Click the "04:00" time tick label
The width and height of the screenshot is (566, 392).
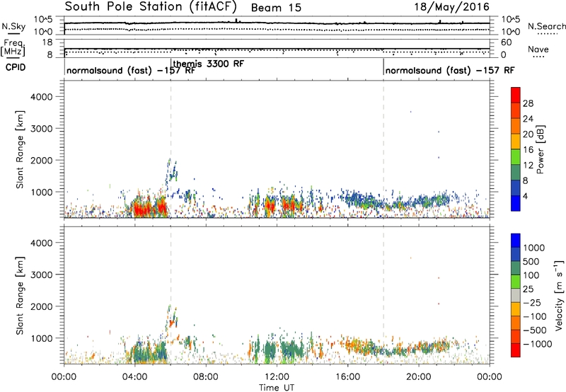click(134, 377)
